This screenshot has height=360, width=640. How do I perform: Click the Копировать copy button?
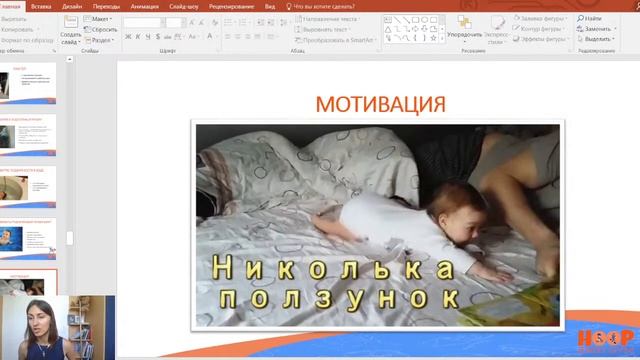[x=18, y=30]
